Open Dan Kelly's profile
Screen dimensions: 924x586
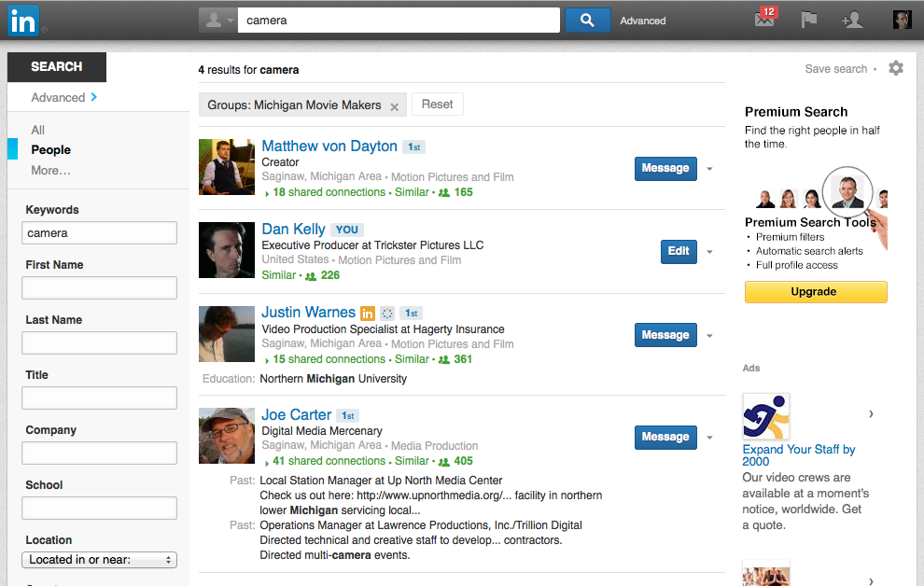point(293,230)
